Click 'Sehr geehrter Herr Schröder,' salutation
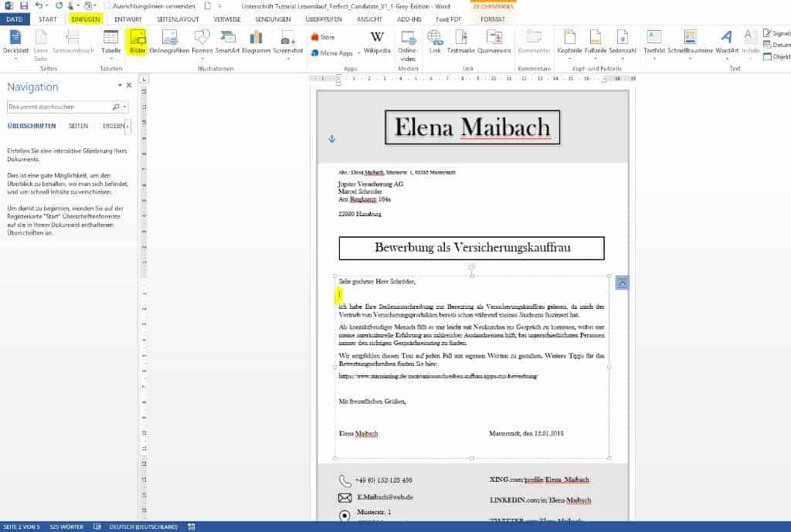Viewport: 791px width, 532px height. (377, 281)
